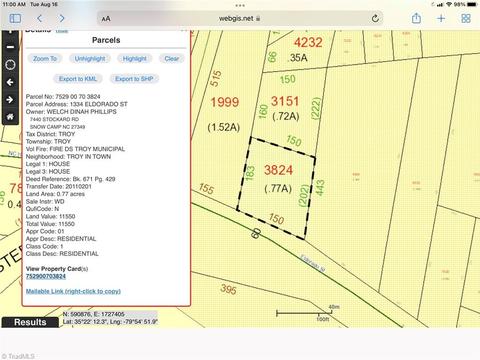Click Parcel No: 7529 00 70 3824 text
Image resolution: width=480 pixels, height=360 pixels.
tap(63, 97)
